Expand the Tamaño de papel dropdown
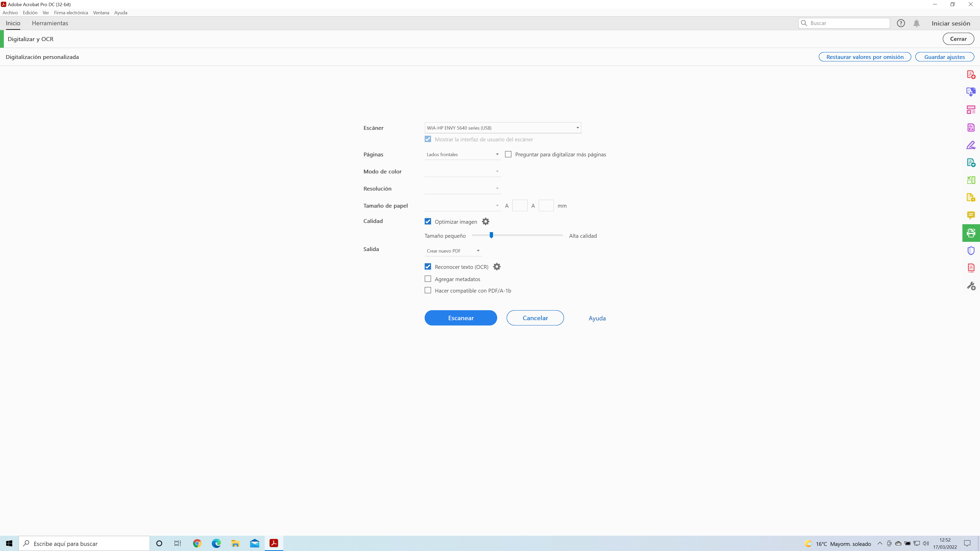980x551 pixels. (463, 206)
